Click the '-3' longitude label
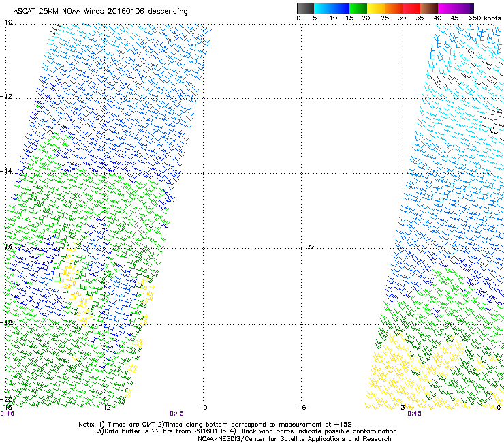Viewport: 504px width, 443px height. pos(400,408)
